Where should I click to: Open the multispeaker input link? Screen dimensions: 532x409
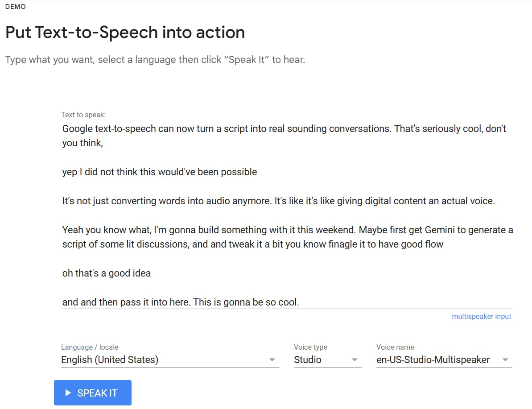click(x=481, y=317)
